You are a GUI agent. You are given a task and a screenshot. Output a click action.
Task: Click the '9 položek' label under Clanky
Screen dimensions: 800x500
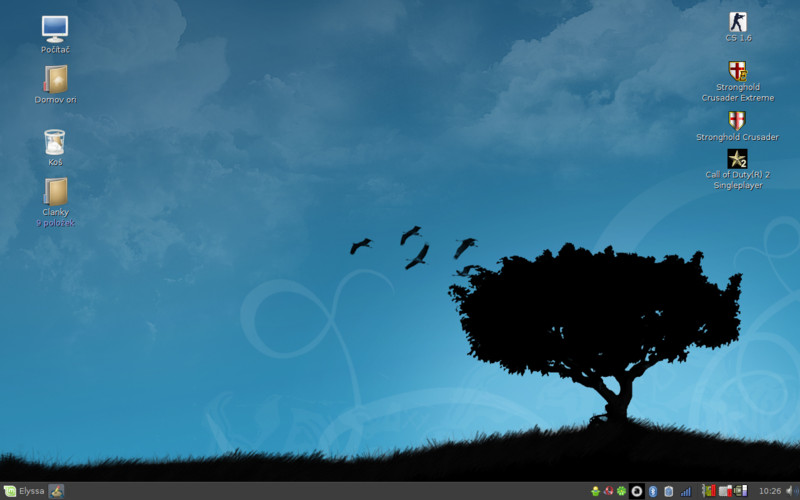(x=56, y=223)
